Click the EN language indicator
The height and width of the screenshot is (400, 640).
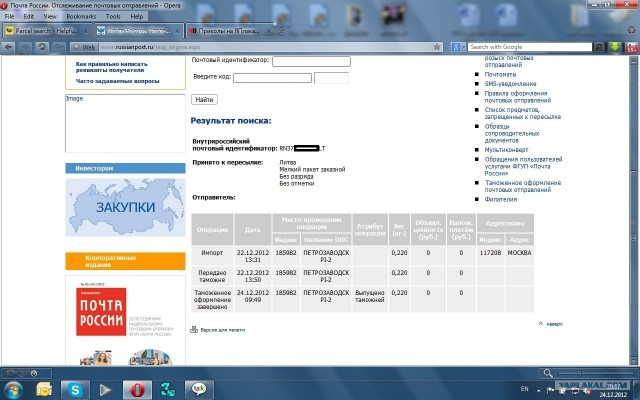[x=524, y=389]
